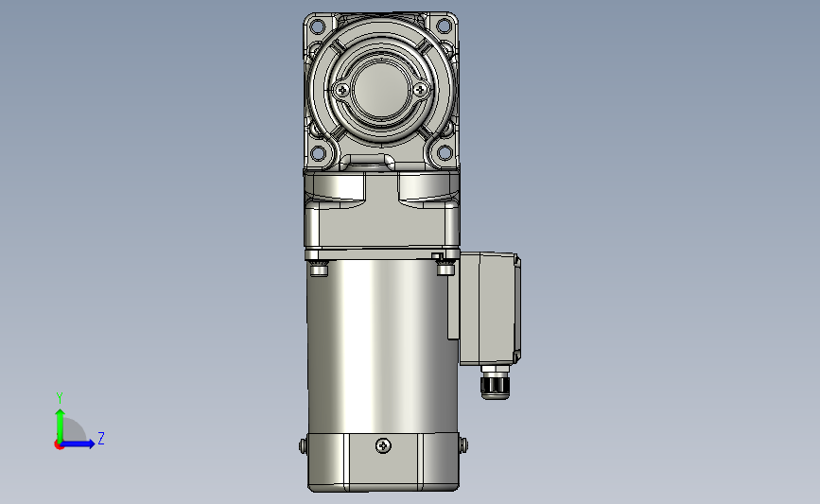
Task: Select the Phillips screw on the motor end cap
Action: click(x=383, y=446)
